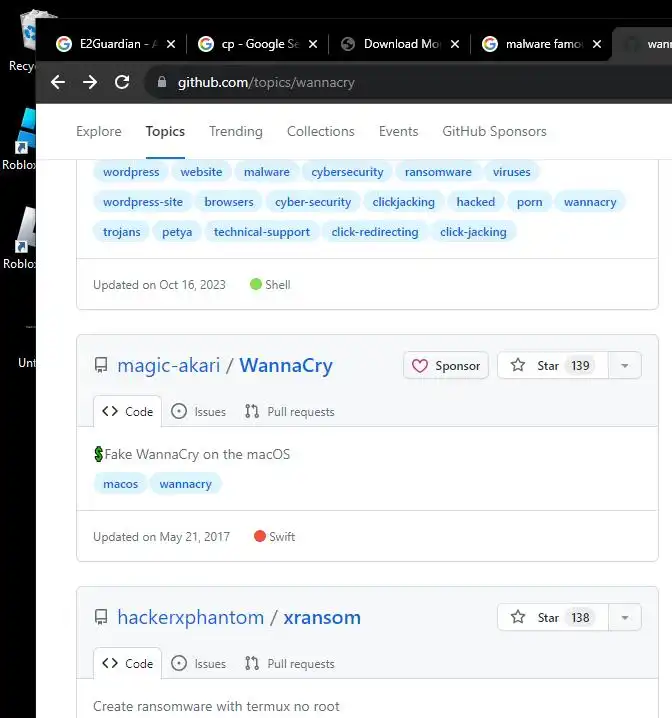Click the Shell language label
Screen dimensions: 672x718
point(277,285)
